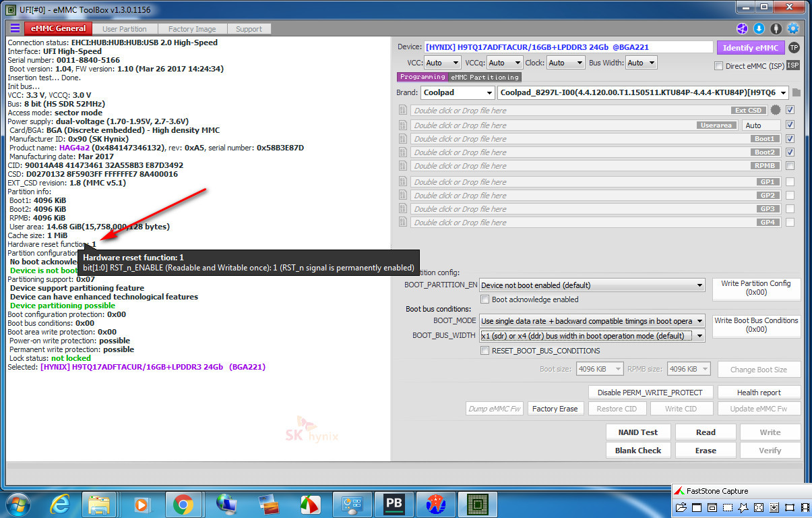Screen dimensions: 812x518
Task: Open Internet Explorer from the taskbar
Action: tap(61, 504)
